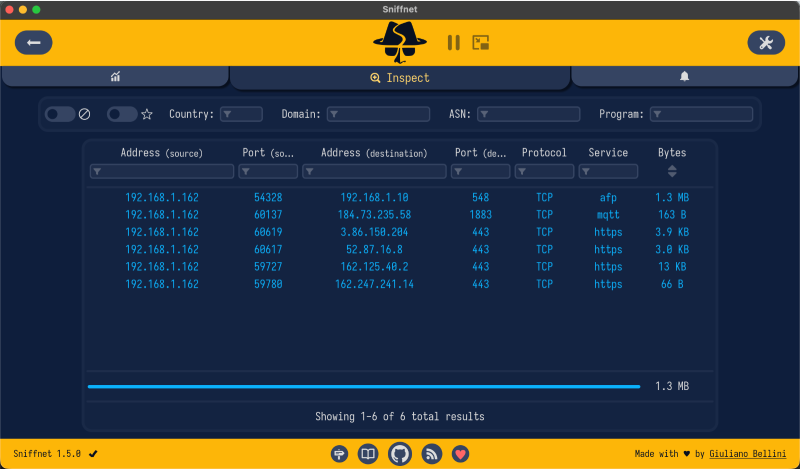Select destination address 192.168.1.10
This screenshot has height=469, width=800.
click(x=374, y=198)
